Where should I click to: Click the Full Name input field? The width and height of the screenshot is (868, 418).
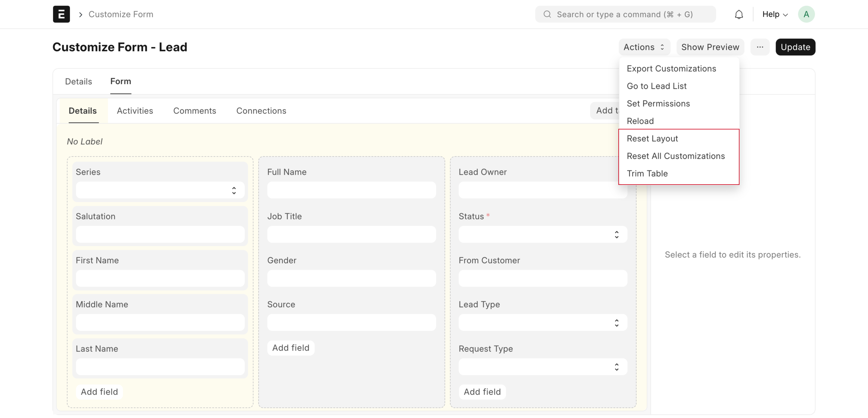click(x=351, y=190)
